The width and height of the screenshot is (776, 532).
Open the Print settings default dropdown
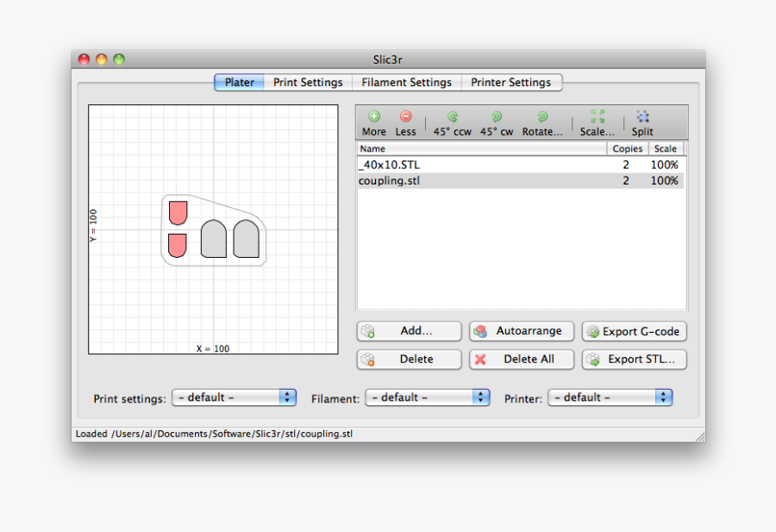(234, 397)
